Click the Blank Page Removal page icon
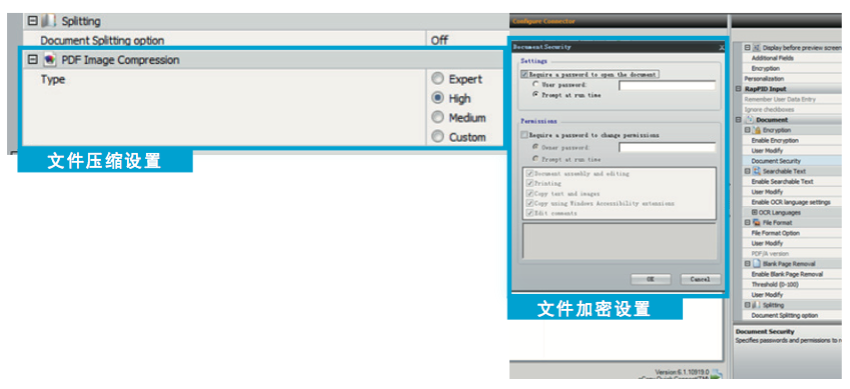Image resolution: width=850 pixels, height=389 pixels. 757,264
